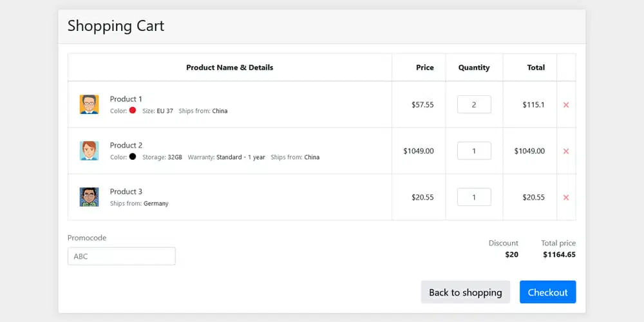644x322 pixels.
Task: Click the Total price label
Action: [x=558, y=243]
